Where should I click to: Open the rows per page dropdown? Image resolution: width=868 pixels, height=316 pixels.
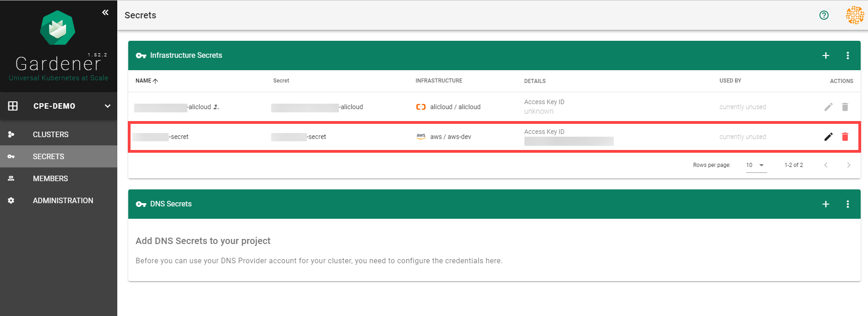[756, 165]
